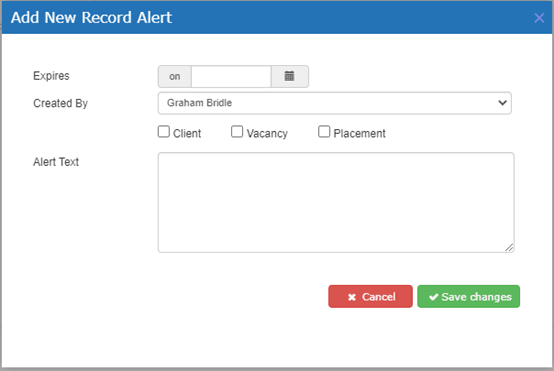
Task: Click the Placement label text
Action: coord(359,134)
